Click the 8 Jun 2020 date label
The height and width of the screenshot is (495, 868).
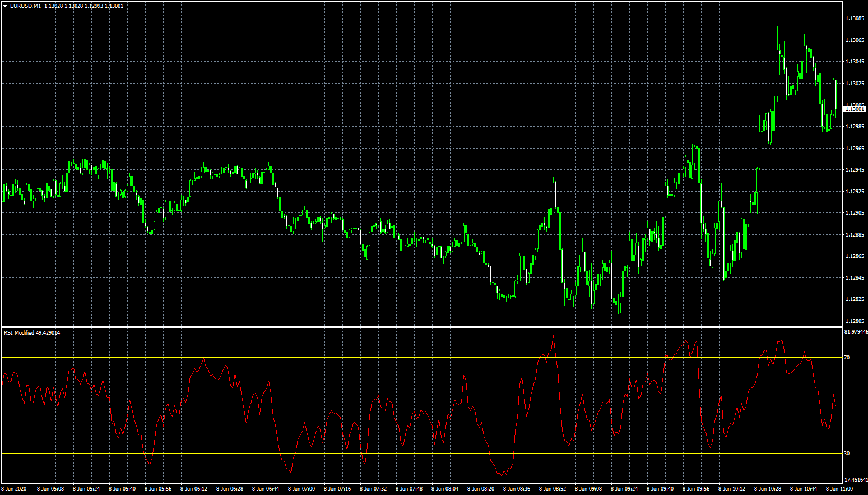(14, 489)
